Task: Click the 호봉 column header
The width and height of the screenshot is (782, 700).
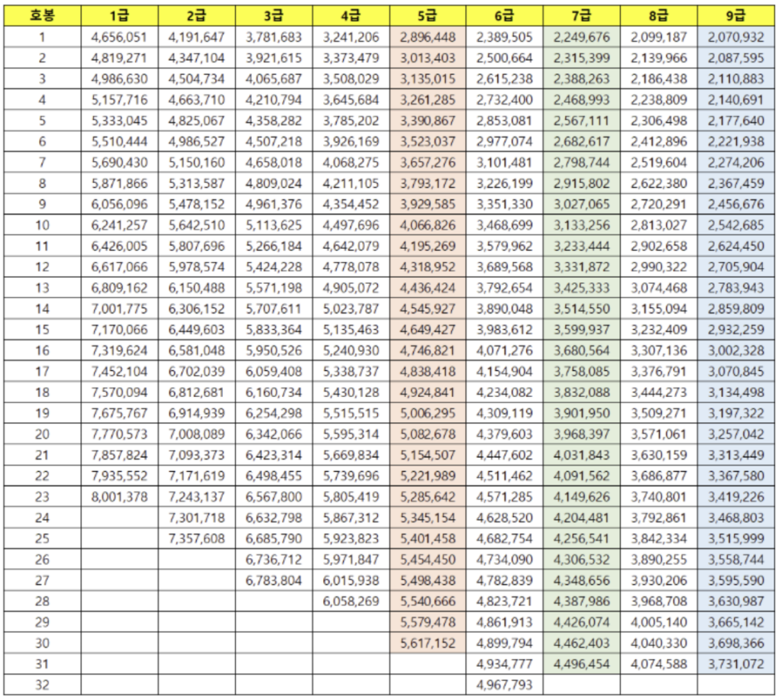Action: (42, 15)
